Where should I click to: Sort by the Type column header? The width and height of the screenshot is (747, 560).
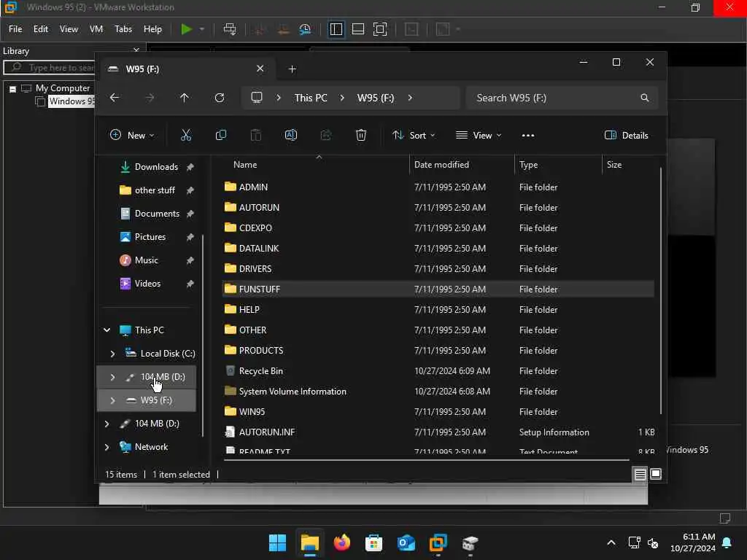tap(528, 164)
